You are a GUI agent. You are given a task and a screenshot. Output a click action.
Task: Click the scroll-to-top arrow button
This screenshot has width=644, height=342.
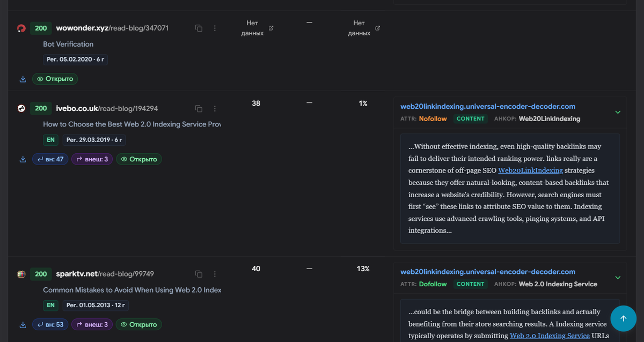623,318
